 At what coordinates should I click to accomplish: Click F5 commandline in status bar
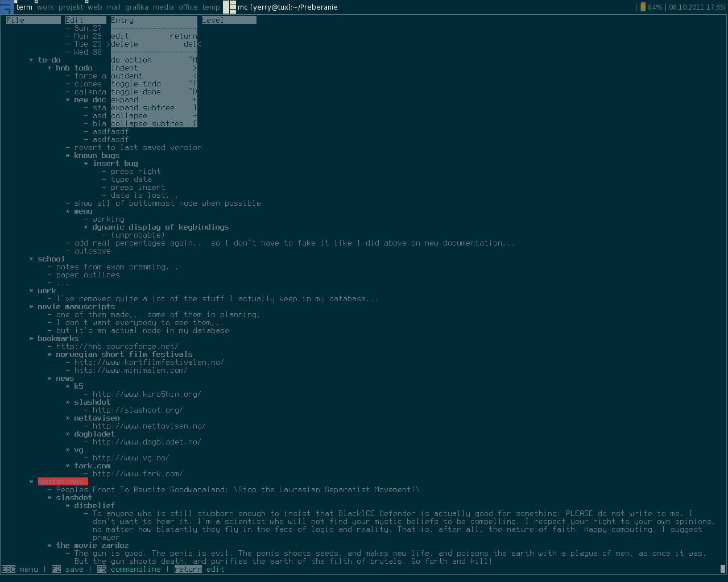pos(129,569)
